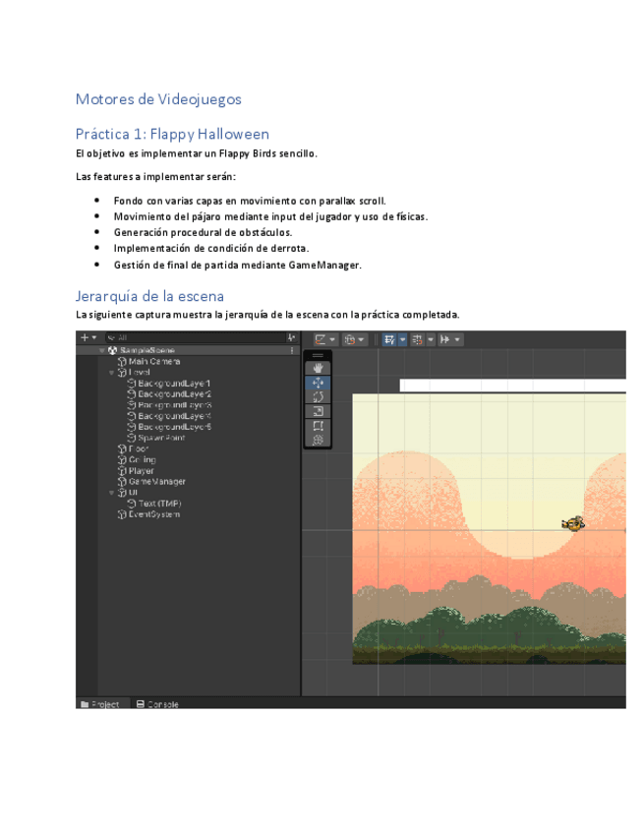Open the grid settings dropdown arrow
This screenshot has height=834, width=644.
tap(402, 339)
